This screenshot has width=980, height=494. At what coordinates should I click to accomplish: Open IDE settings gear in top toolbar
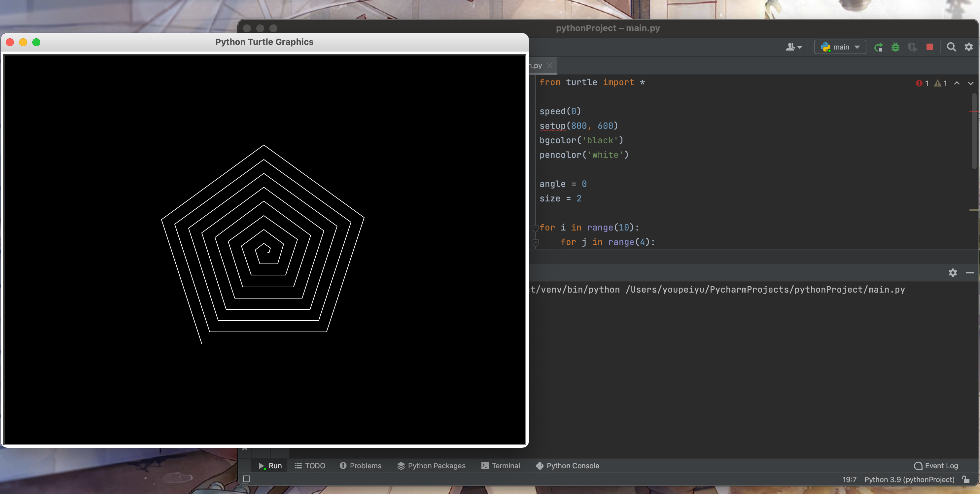(x=968, y=47)
